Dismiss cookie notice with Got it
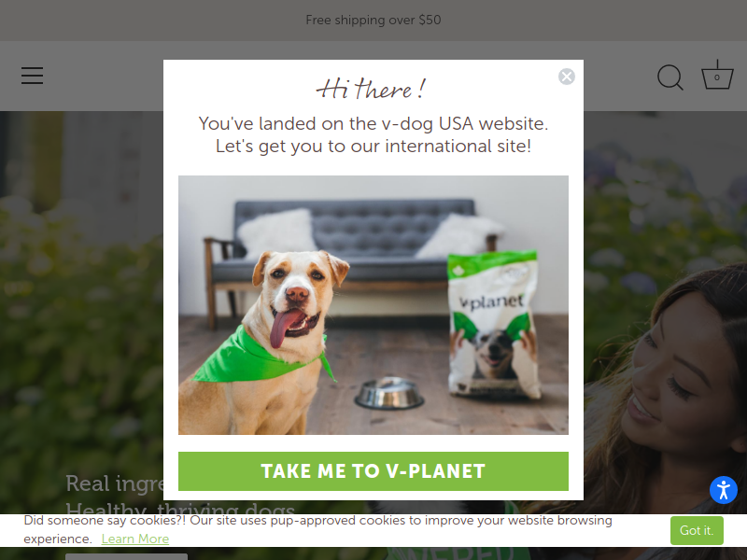747x560 pixels. coord(697,530)
